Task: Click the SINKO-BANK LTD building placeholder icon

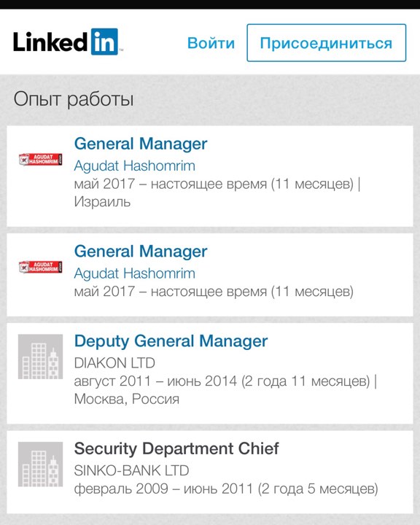Action: pos(41,464)
